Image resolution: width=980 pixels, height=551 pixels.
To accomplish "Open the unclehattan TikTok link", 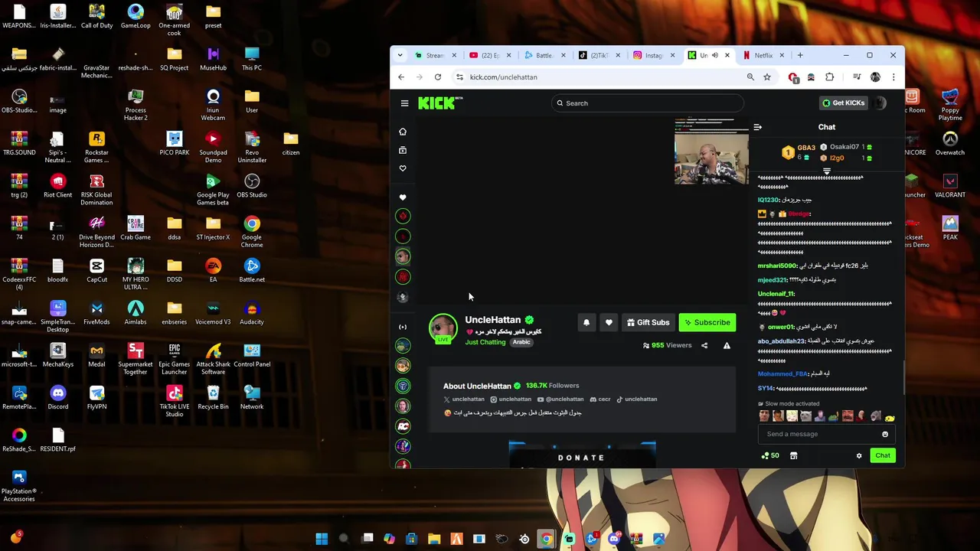I will tap(637, 399).
